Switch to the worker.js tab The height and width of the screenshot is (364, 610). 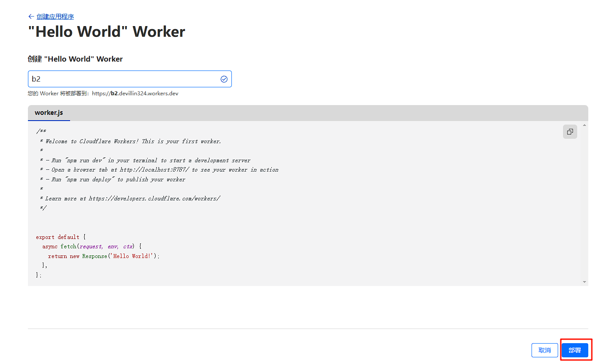49,113
